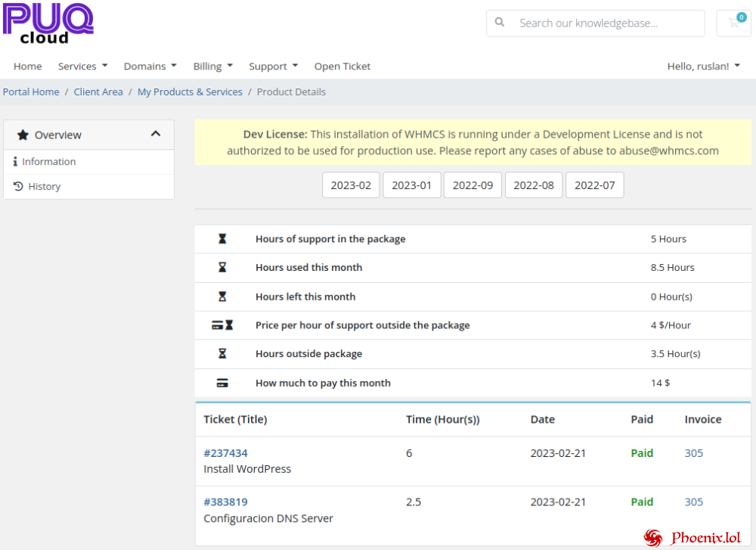Click the money icon on 'How much to pay this month' row
The image size is (756, 550).
[x=221, y=383]
